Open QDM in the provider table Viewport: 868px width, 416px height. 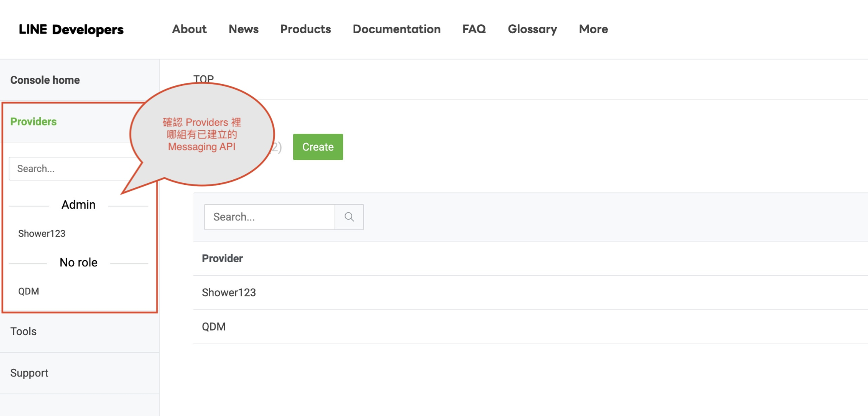click(x=213, y=327)
